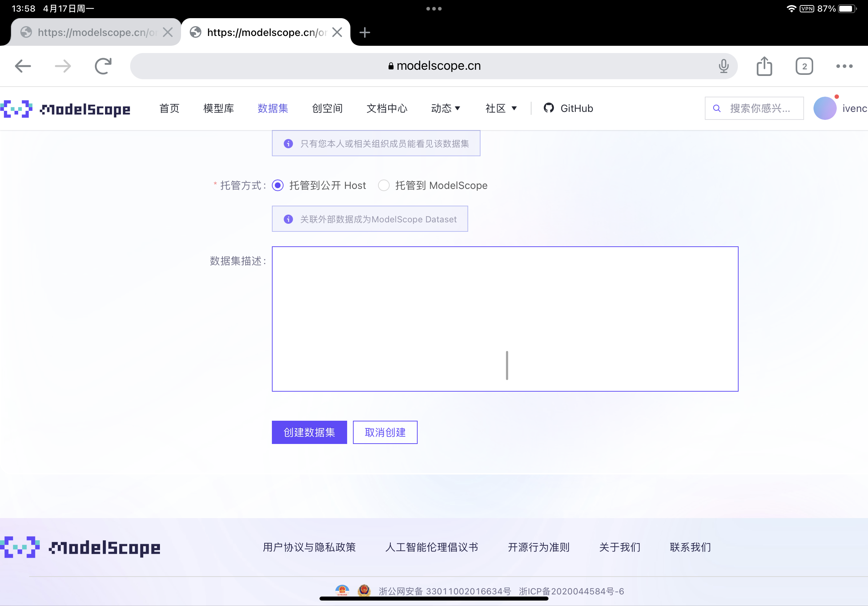Click the 创建数据集 button
The height and width of the screenshot is (606, 868).
(x=309, y=432)
